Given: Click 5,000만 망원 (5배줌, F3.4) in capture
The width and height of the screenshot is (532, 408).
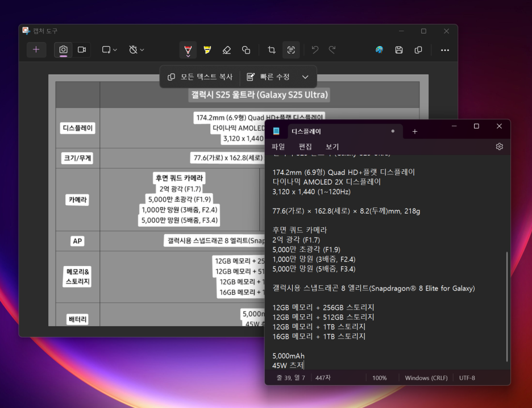Looking at the screenshot, I should coord(180,220).
